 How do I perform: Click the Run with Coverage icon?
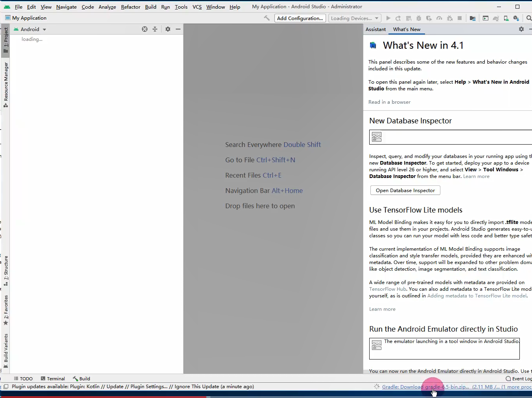(x=429, y=18)
